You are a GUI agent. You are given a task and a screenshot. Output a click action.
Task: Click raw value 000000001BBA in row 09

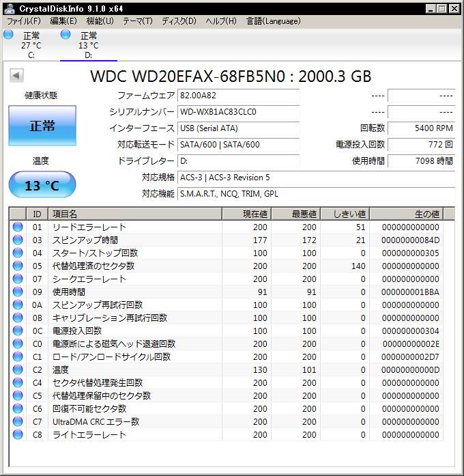[x=410, y=292]
